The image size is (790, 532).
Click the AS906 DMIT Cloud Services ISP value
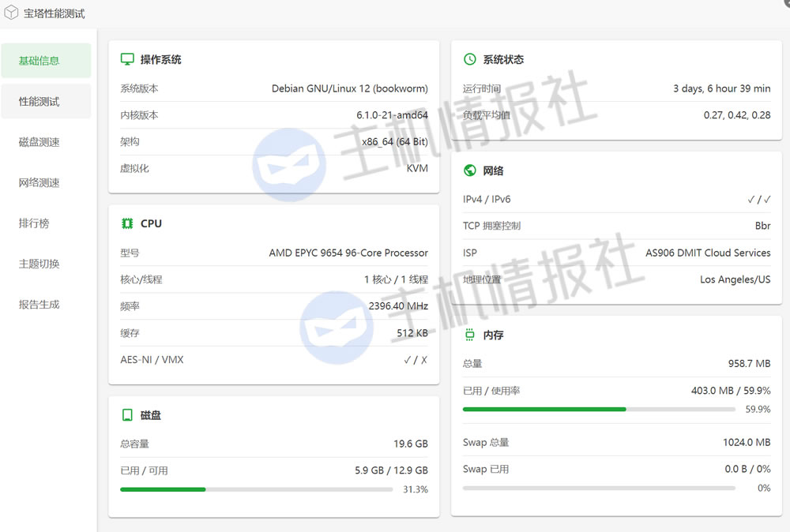point(708,253)
